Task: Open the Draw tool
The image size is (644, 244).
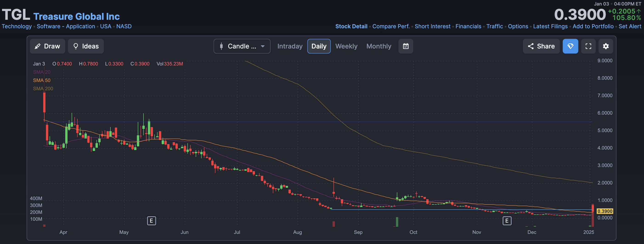Action: click(x=48, y=46)
